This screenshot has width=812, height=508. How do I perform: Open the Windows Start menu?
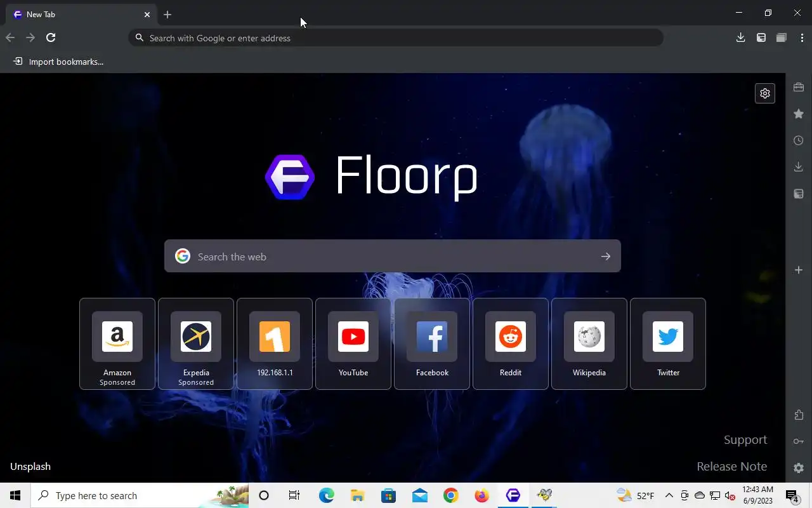[15, 495]
